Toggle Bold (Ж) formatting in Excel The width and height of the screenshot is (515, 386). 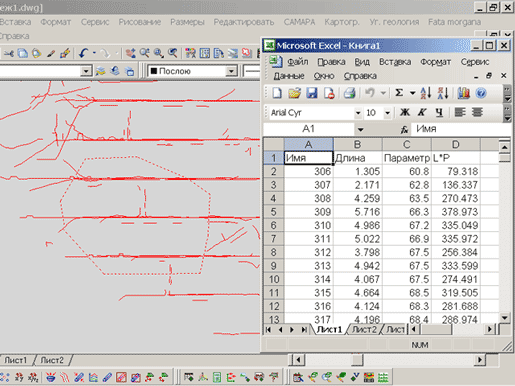(405, 113)
